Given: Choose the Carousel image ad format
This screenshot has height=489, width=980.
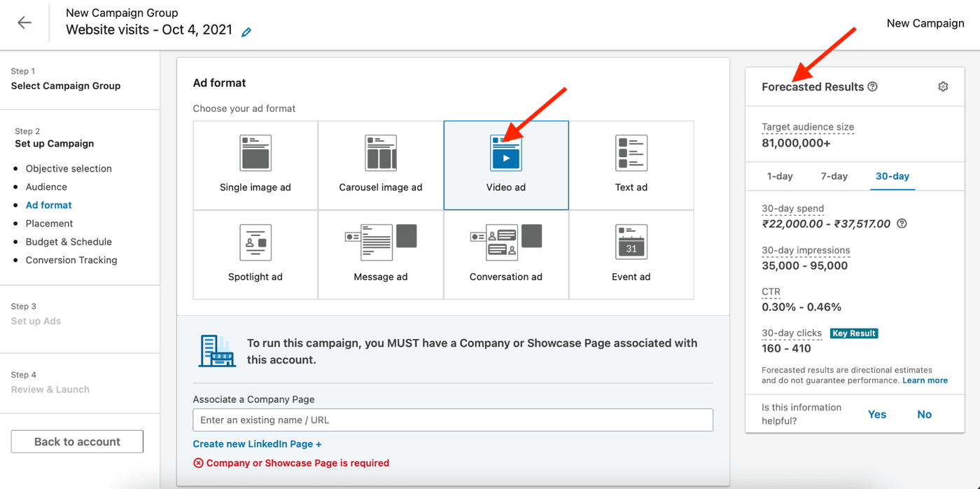Looking at the screenshot, I should click(381, 165).
